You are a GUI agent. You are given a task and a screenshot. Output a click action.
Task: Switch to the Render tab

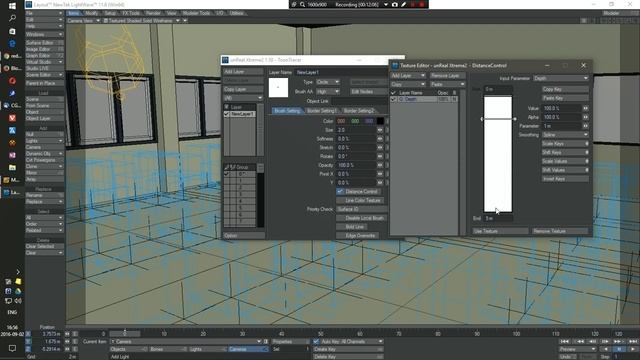pos(153,13)
